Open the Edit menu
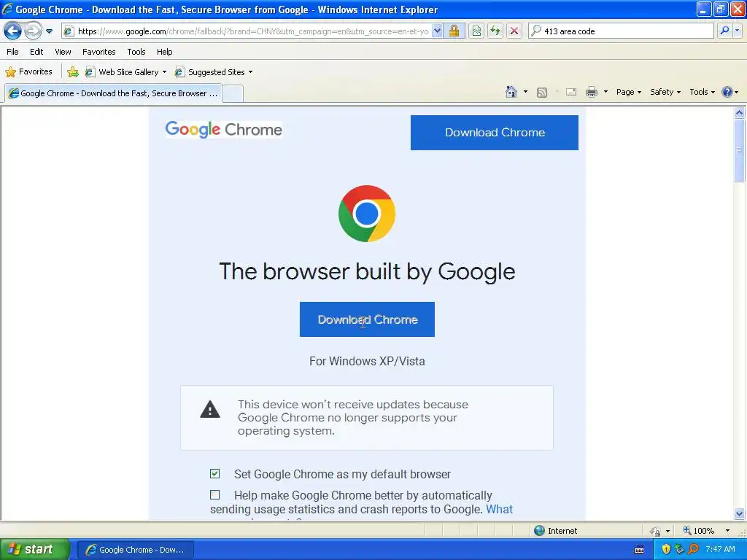Screen dimensions: 747x560 coord(36,52)
